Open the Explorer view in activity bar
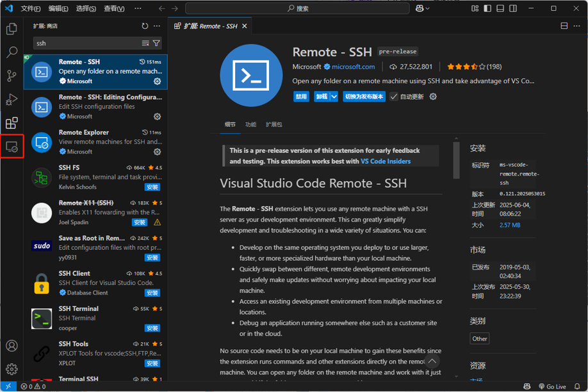Screen dimensions: 588x392 click(x=12, y=29)
